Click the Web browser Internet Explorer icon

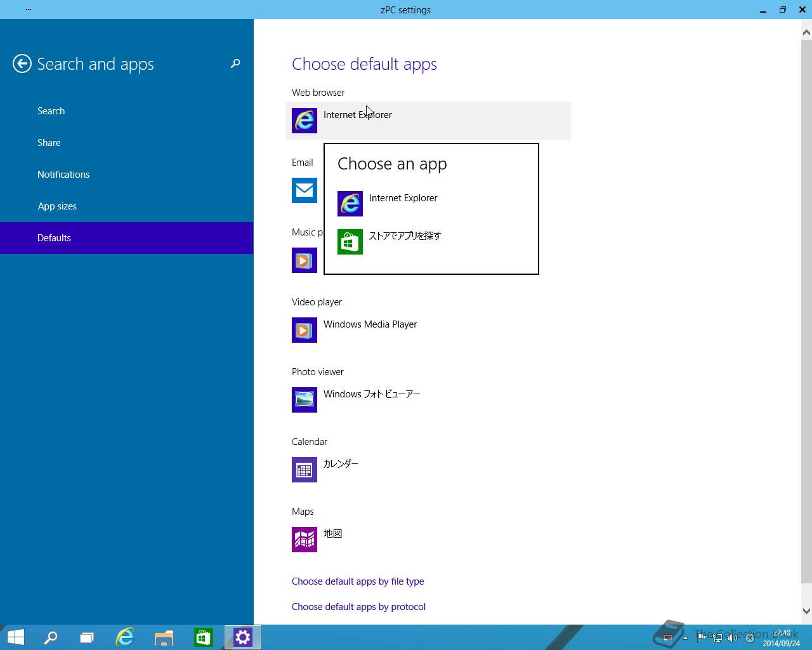pos(304,121)
